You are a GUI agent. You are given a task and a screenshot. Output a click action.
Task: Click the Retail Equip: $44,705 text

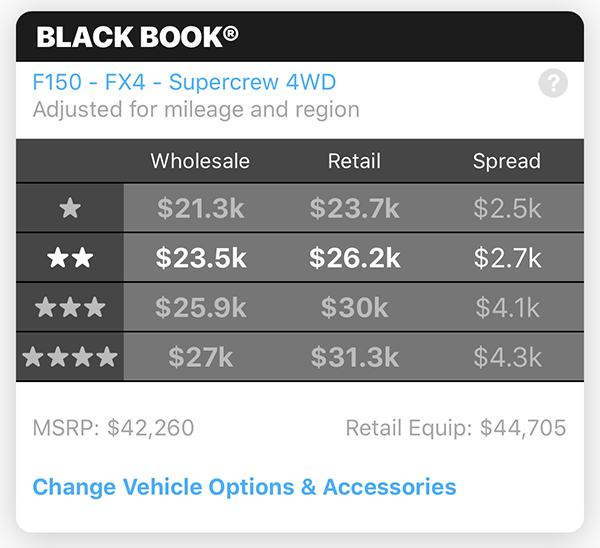click(x=456, y=429)
